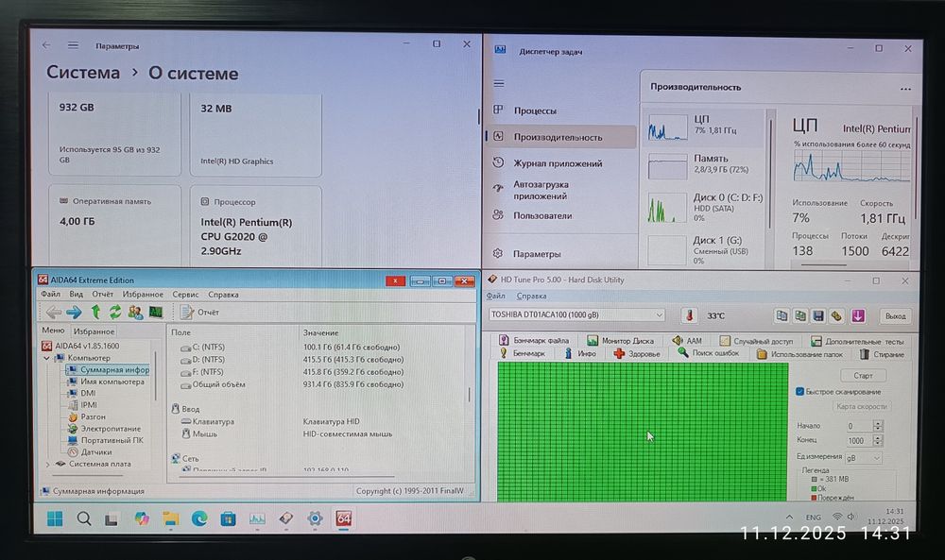Image resolution: width=945 pixels, height=560 pixels.
Task: Expand Системная плата tree node
Action: tap(47, 465)
